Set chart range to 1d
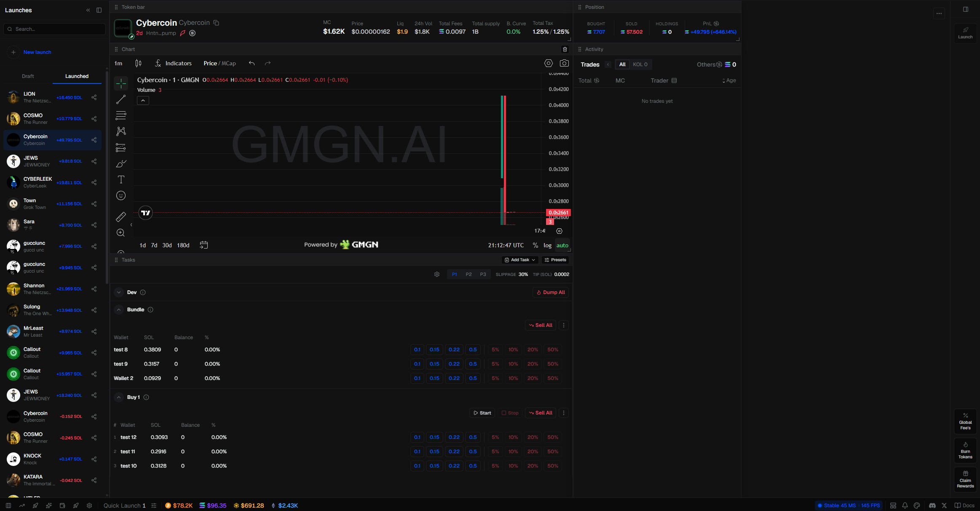The image size is (980, 511). pos(143,245)
